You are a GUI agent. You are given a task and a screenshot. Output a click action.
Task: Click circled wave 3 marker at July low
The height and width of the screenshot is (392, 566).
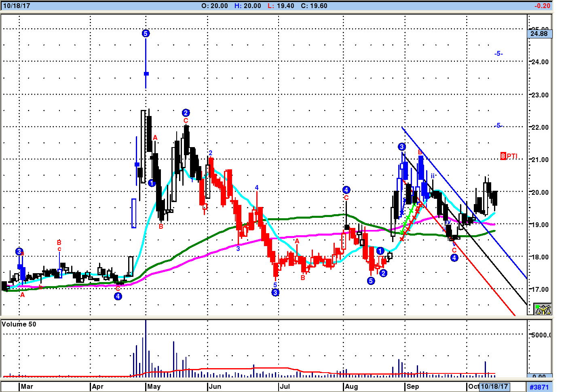coord(275,293)
